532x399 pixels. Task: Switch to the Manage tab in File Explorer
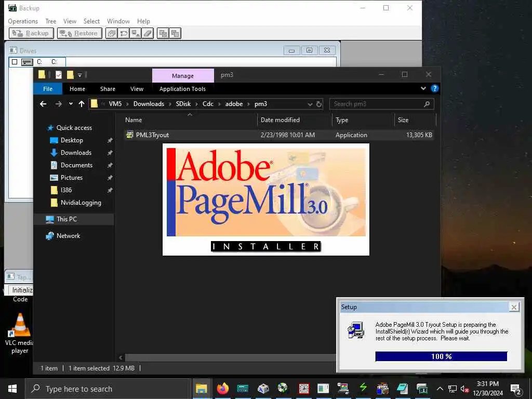183,75
